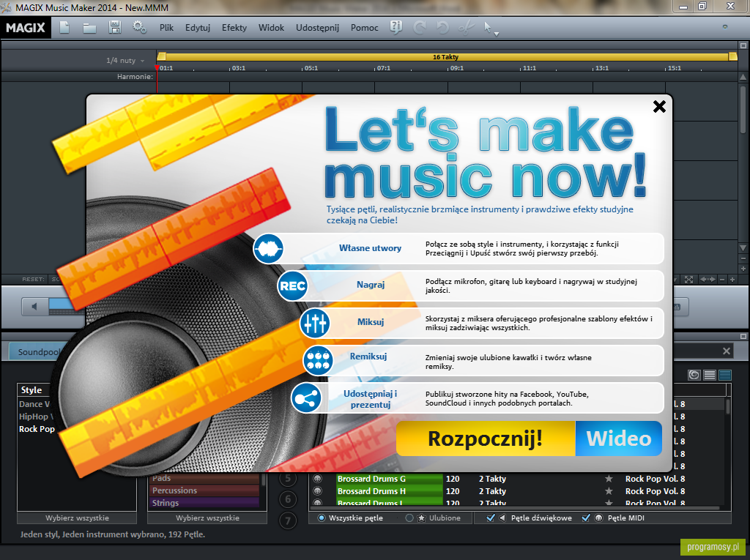750x560 pixels.
Task: Open the mouse mode dropdown arrow
Action: 497,34
